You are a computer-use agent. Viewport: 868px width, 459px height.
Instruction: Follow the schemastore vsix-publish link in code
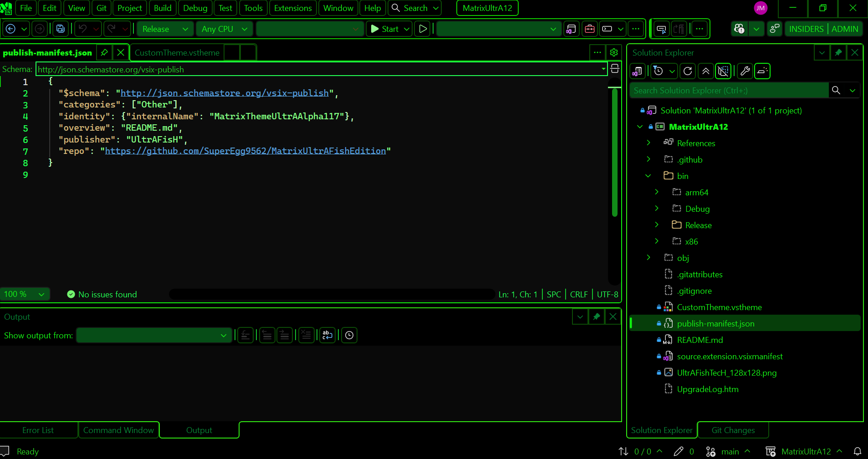coord(225,93)
